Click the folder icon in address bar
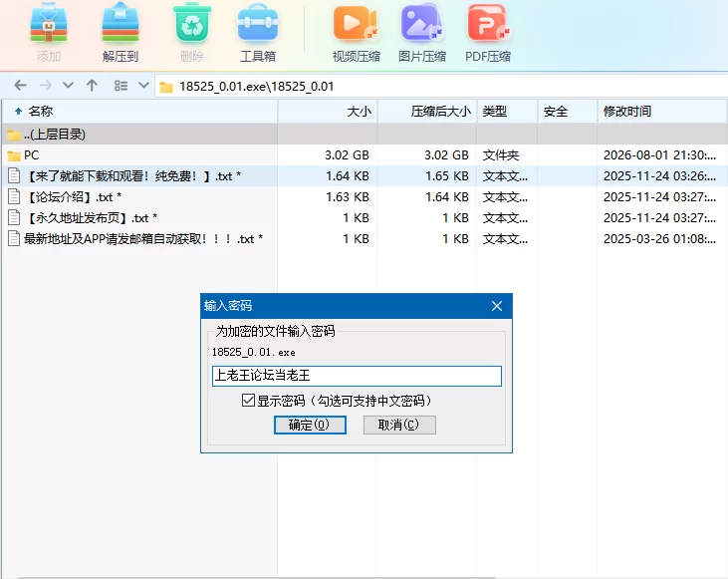 [166, 87]
